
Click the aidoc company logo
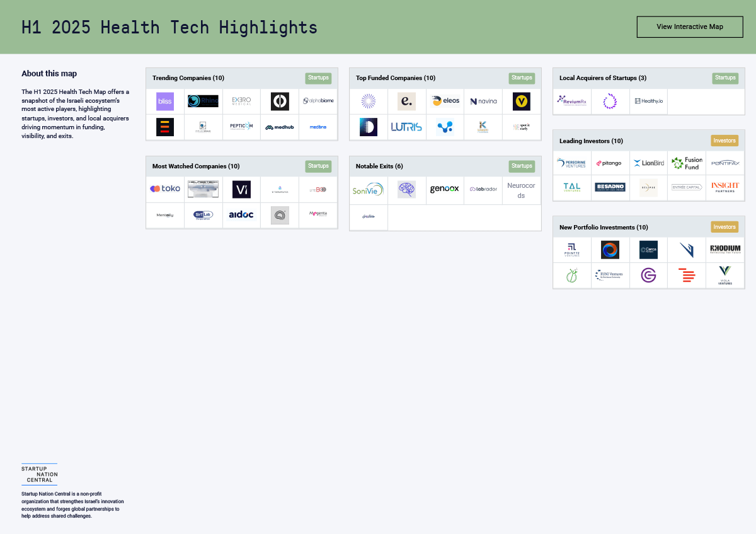point(241,214)
